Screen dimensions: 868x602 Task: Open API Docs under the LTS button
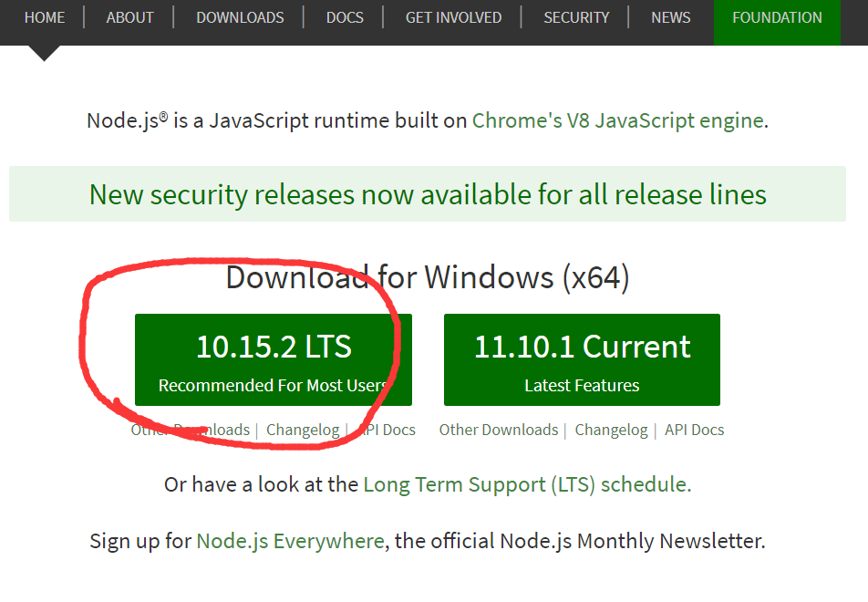[387, 430]
